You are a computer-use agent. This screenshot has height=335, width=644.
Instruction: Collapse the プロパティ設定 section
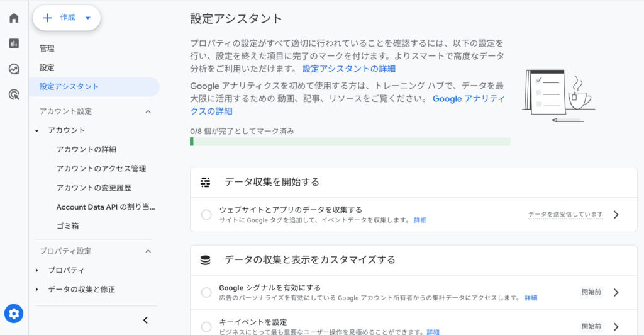(x=148, y=251)
